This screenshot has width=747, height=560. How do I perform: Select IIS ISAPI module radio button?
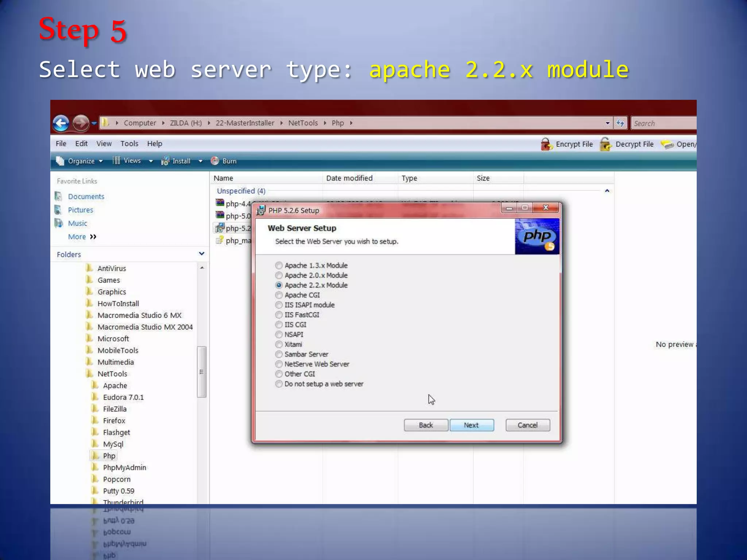pos(279,305)
